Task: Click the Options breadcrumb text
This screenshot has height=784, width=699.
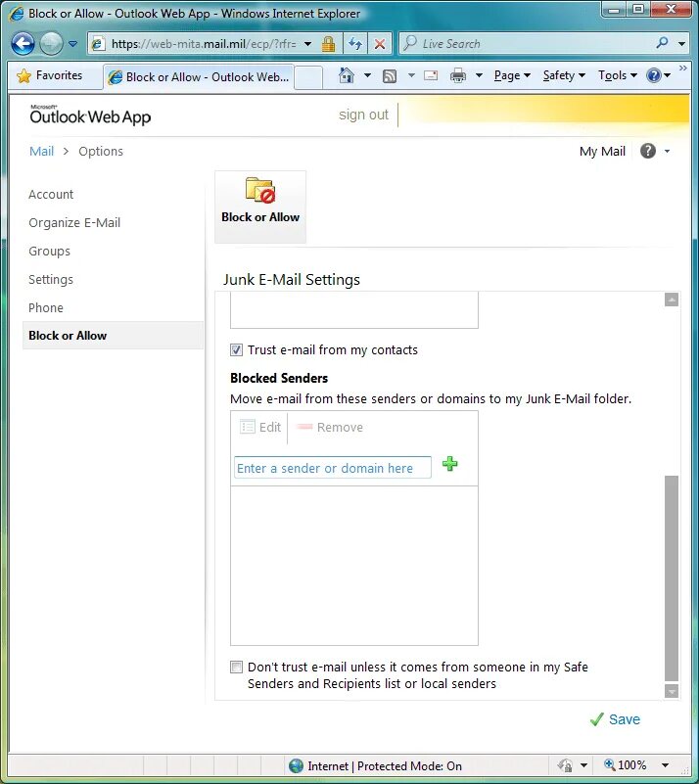Action: (101, 151)
